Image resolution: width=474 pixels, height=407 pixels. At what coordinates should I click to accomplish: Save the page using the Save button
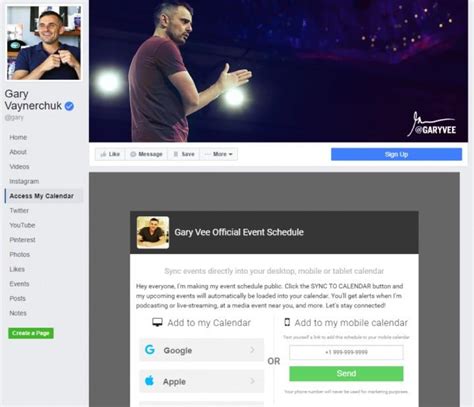(x=184, y=154)
